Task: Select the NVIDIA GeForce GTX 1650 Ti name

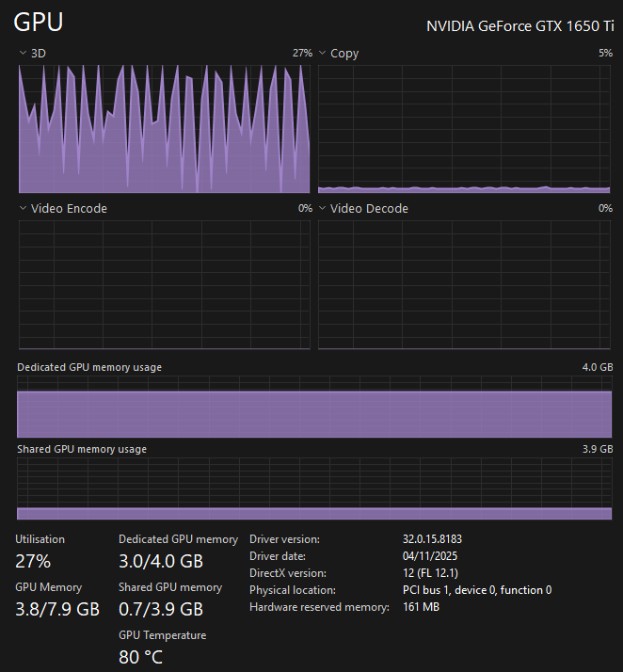Action: (519, 26)
